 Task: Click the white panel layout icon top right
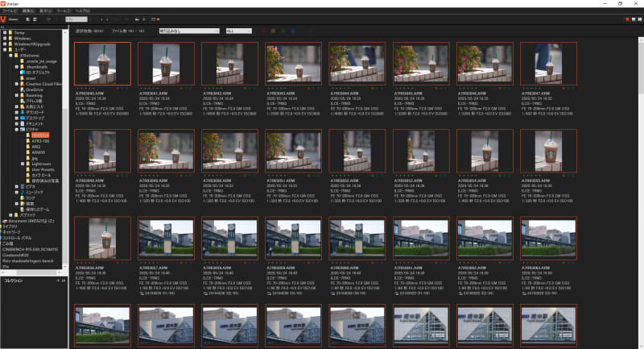(x=634, y=19)
